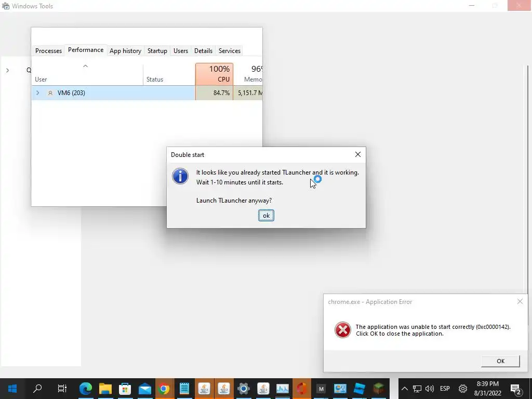The width and height of the screenshot is (532, 399).
Task: Click the Windows Tools title bar icon
Action: 5,6
